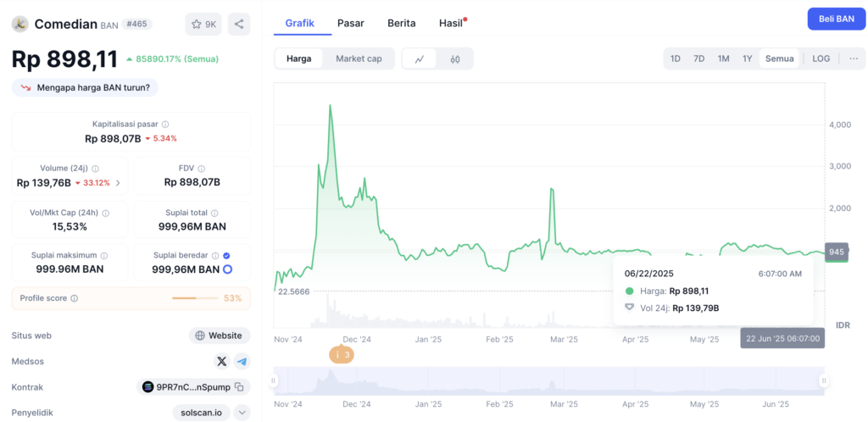
Task: Click the IDR currency label on chart
Action: coord(843,325)
